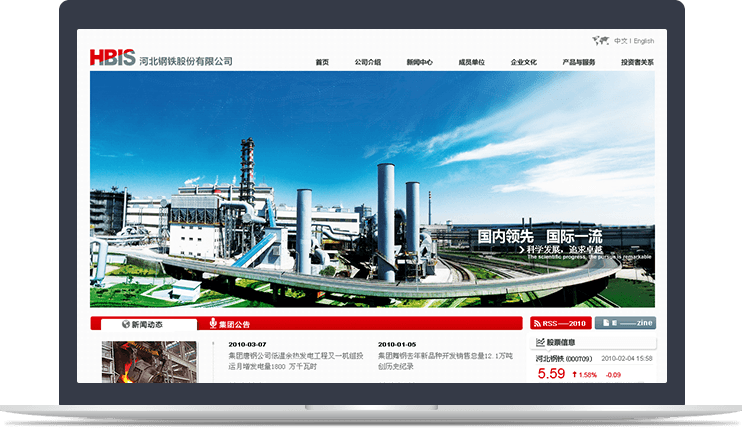This screenshot has height=429, width=742.
Task: Open 投资者关系 navigation menu
Action: (636, 62)
